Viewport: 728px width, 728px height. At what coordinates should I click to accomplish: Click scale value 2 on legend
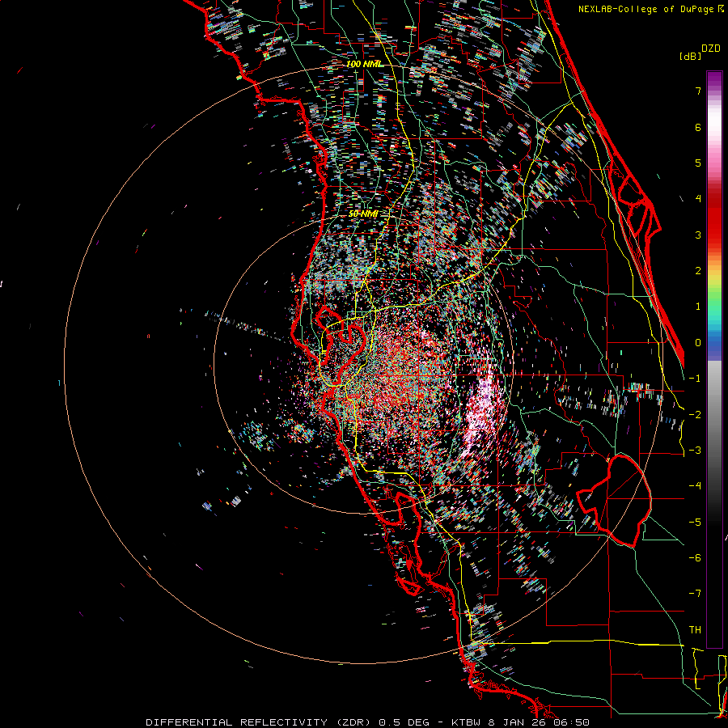(698, 271)
